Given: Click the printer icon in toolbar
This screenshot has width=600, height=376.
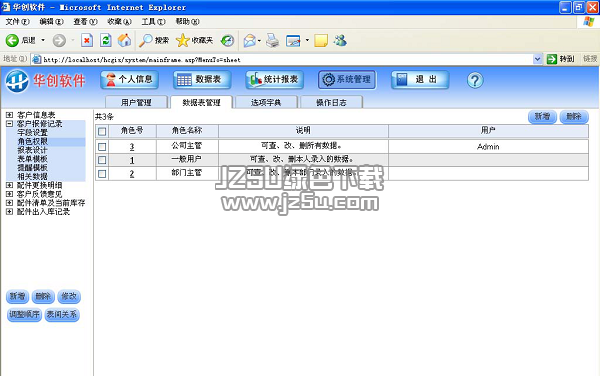Looking at the screenshot, I should click(x=272, y=40).
